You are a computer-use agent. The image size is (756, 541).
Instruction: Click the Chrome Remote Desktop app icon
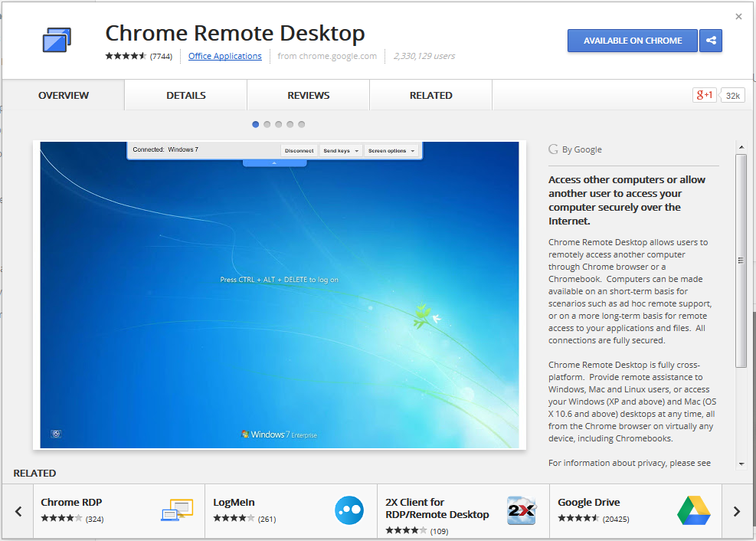pos(57,40)
